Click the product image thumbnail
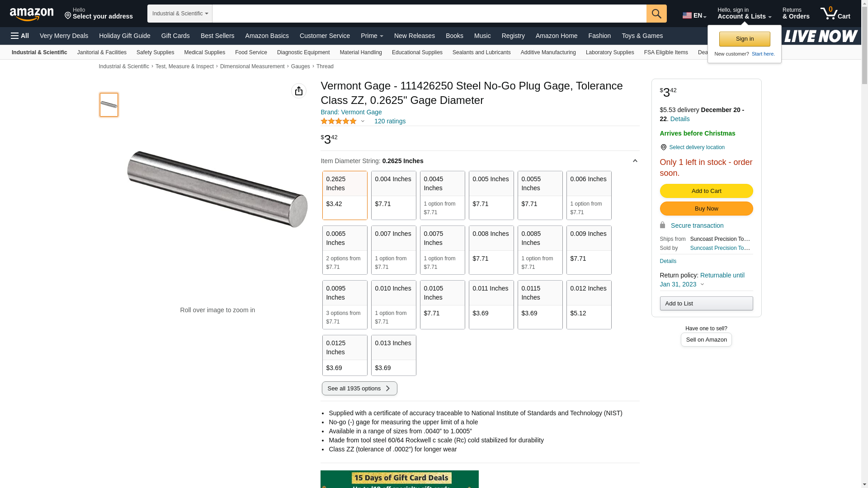 pyautogui.click(x=109, y=105)
